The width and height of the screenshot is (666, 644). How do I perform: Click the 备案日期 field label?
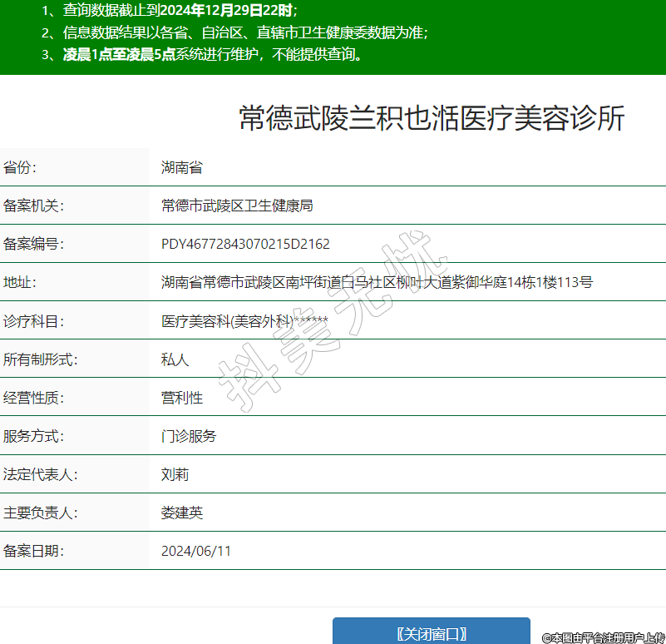point(33,551)
